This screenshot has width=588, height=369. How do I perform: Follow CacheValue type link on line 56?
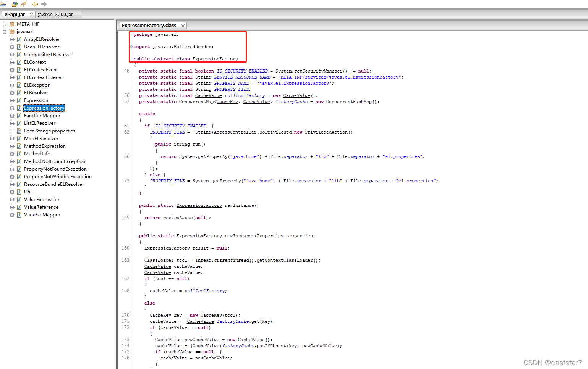click(x=208, y=95)
